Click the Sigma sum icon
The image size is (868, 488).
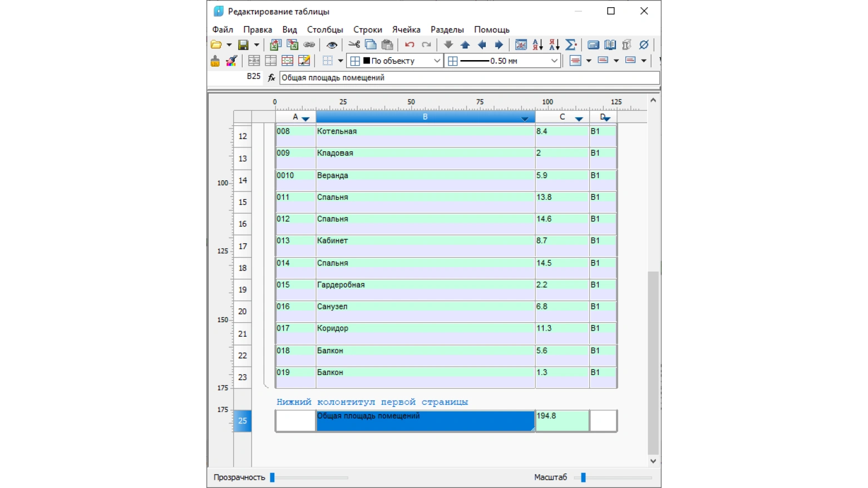tap(571, 45)
